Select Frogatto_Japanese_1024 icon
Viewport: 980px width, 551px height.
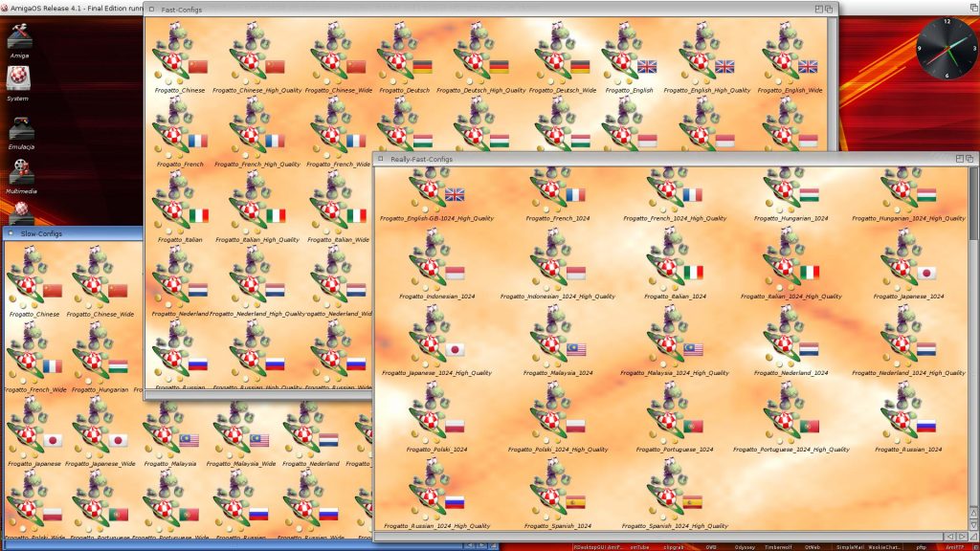point(908,264)
